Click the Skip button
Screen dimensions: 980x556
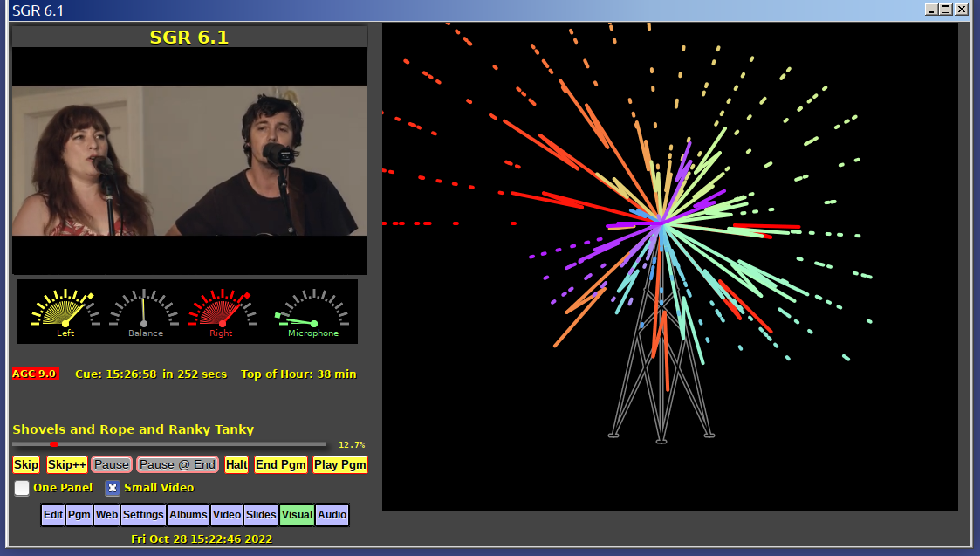tap(26, 464)
